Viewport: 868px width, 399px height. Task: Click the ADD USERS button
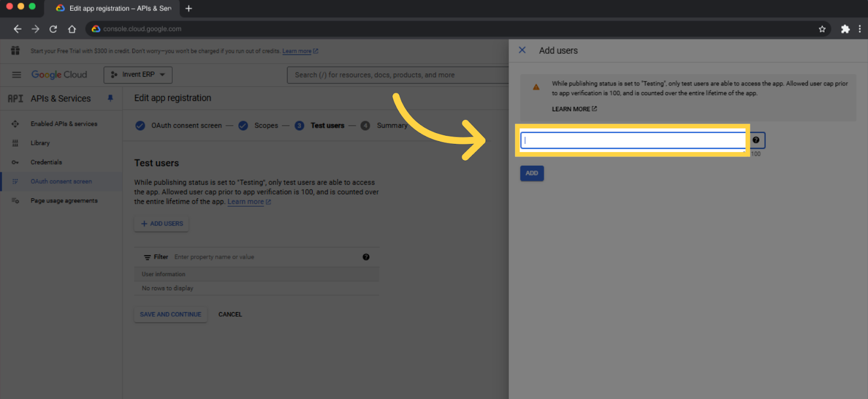pyautogui.click(x=162, y=224)
